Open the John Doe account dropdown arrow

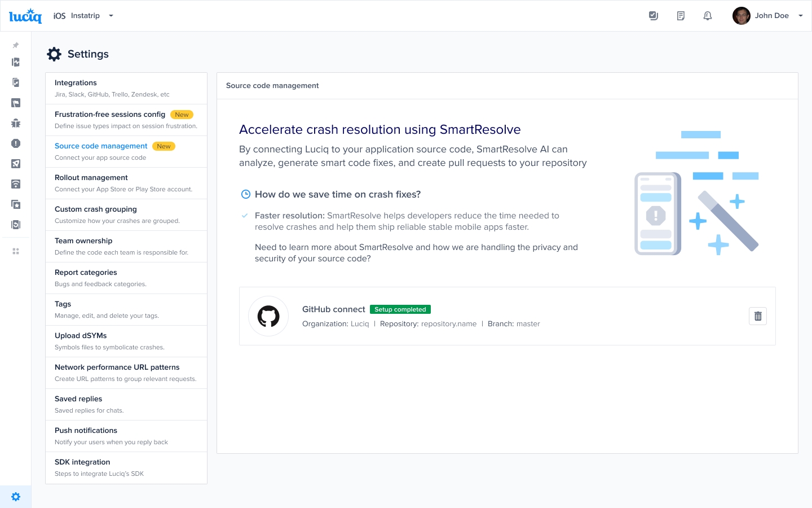click(801, 16)
